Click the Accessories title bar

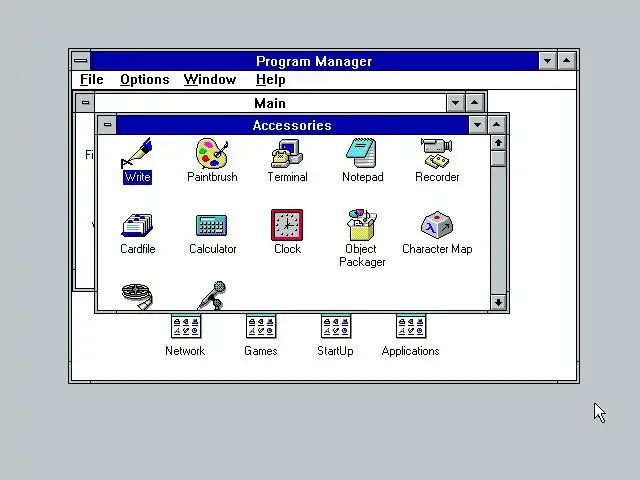click(292, 125)
